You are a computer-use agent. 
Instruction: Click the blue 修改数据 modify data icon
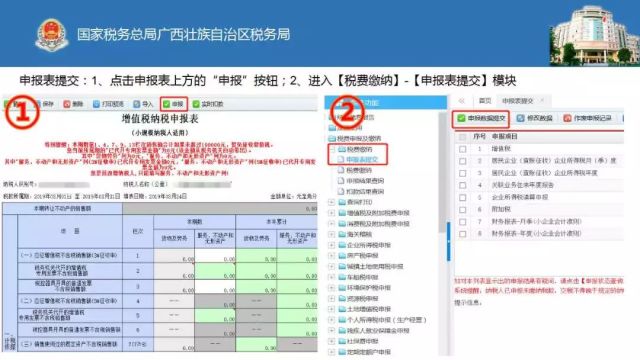pyautogui.click(x=520, y=118)
